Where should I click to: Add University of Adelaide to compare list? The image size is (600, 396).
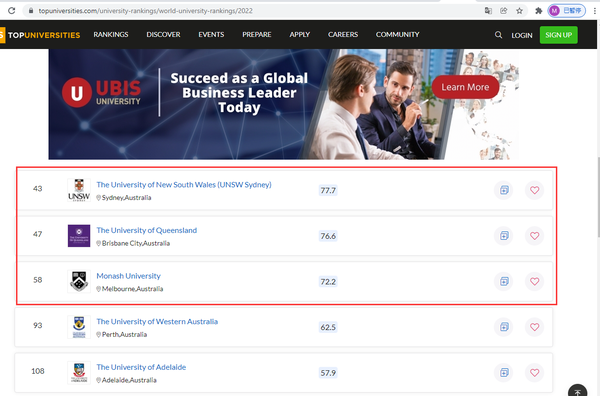(504, 373)
